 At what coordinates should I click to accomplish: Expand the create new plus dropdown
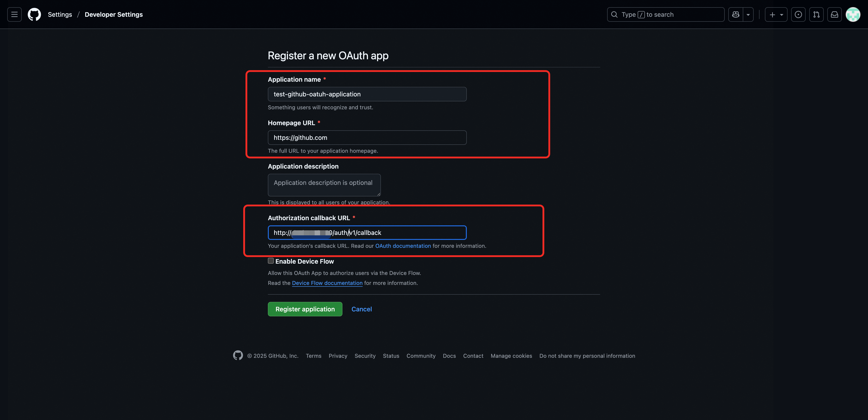[x=776, y=14]
